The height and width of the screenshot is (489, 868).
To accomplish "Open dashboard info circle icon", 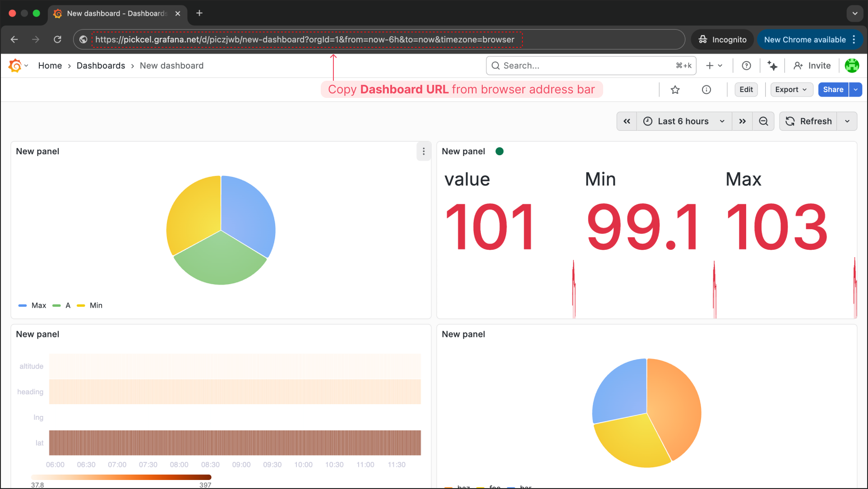I will (706, 90).
